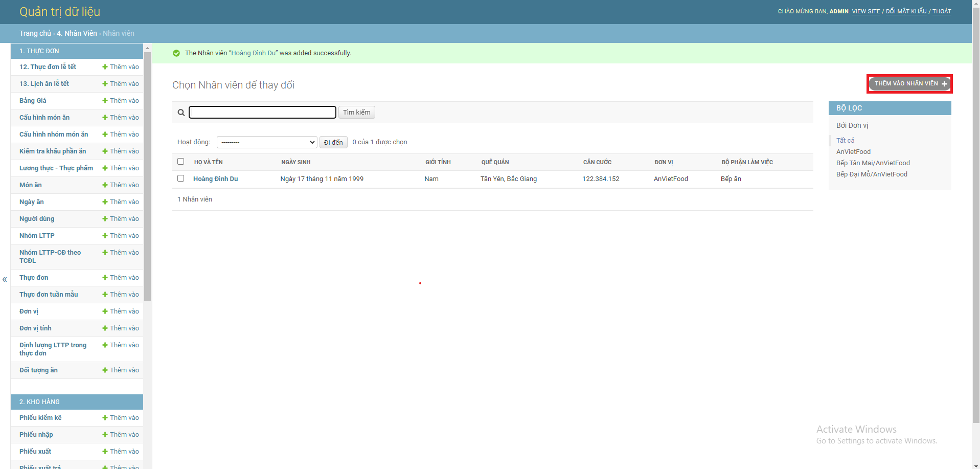Click the plus icon beside Đơn vị tính
This screenshot has height=469, width=980.
tap(105, 328)
